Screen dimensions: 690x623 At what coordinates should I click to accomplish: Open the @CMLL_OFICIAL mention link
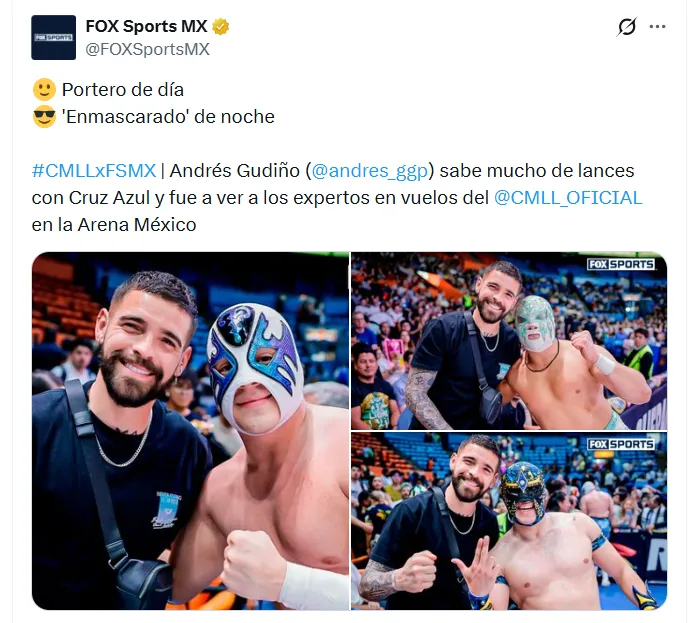568,198
